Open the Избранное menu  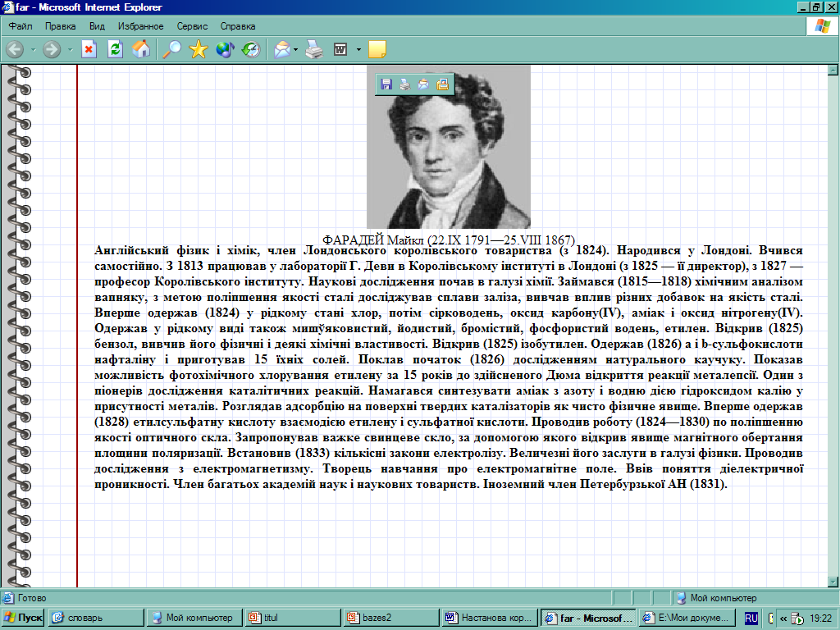click(x=140, y=26)
